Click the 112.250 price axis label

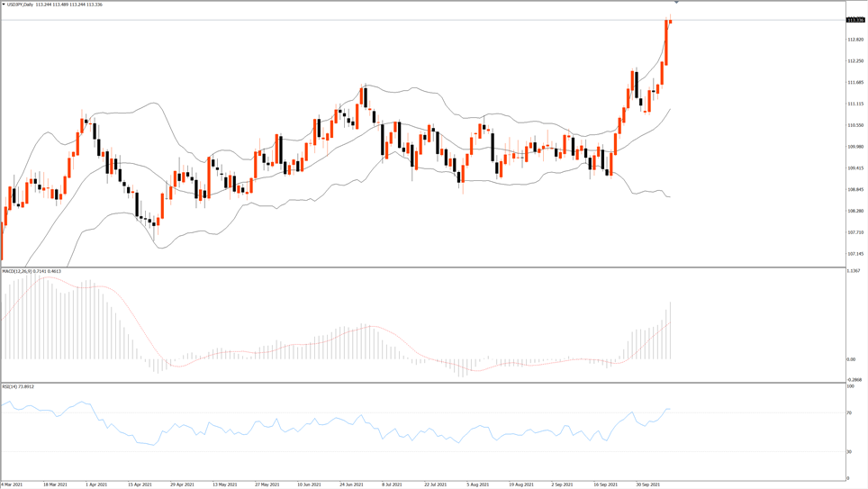[x=855, y=61]
